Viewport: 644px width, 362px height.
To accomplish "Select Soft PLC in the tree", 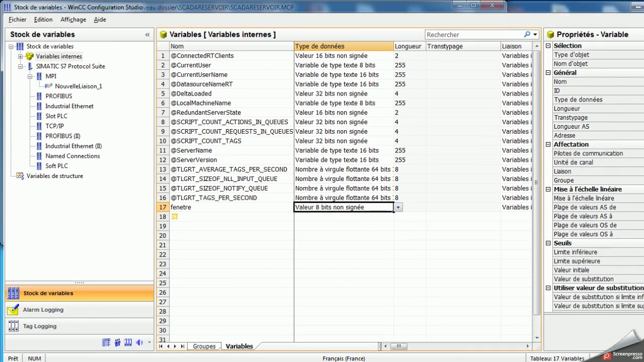I will coord(57,166).
